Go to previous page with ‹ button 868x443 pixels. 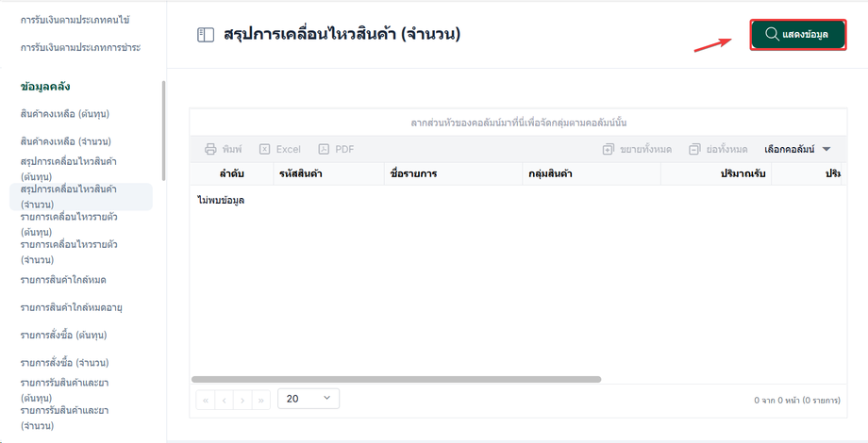coord(224,401)
